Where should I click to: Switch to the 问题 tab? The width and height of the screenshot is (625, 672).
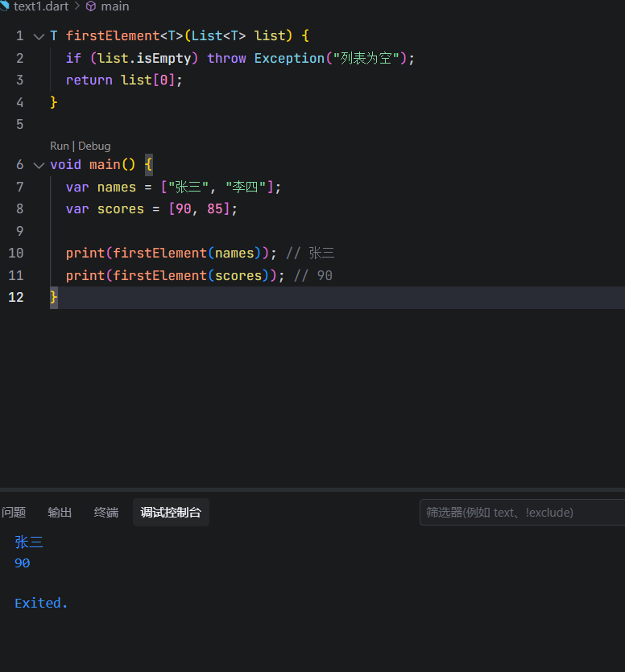(x=14, y=512)
